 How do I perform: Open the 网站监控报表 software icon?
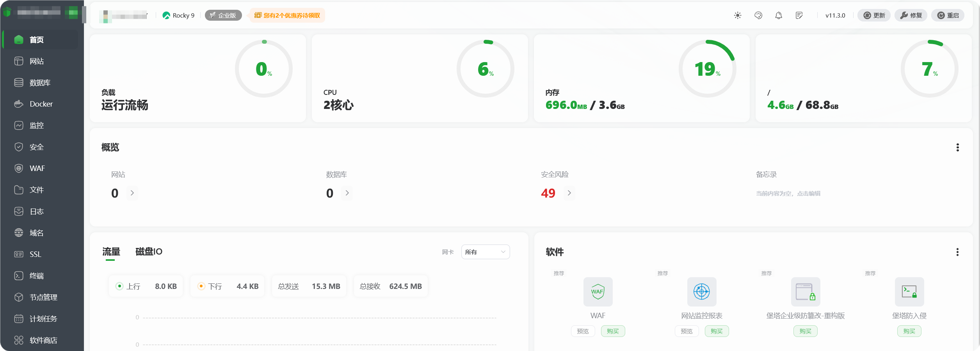click(701, 292)
